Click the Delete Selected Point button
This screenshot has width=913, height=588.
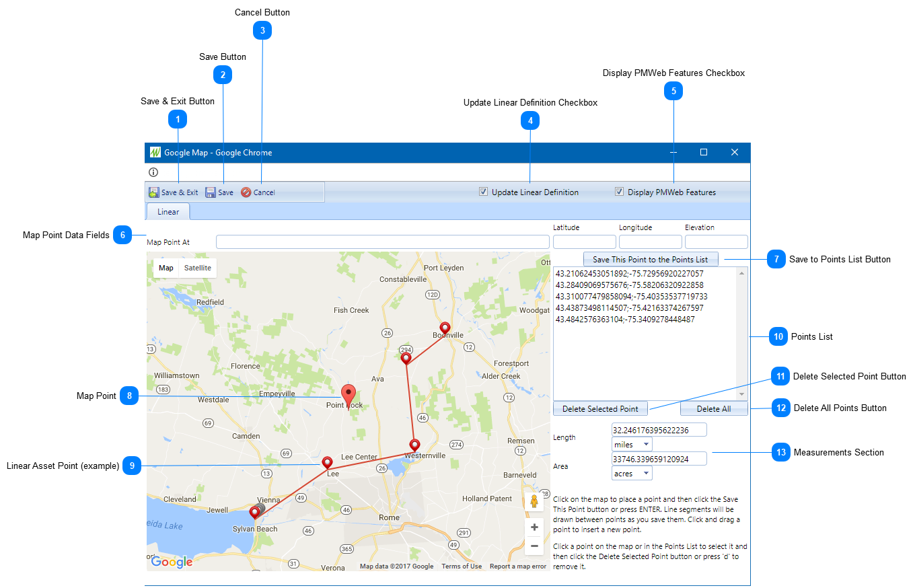tap(600, 408)
